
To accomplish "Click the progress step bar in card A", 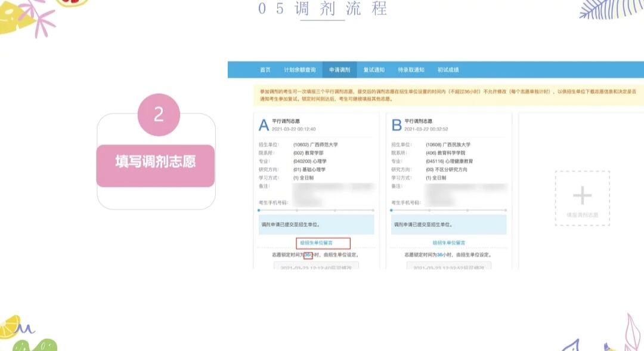I will tap(316, 210).
